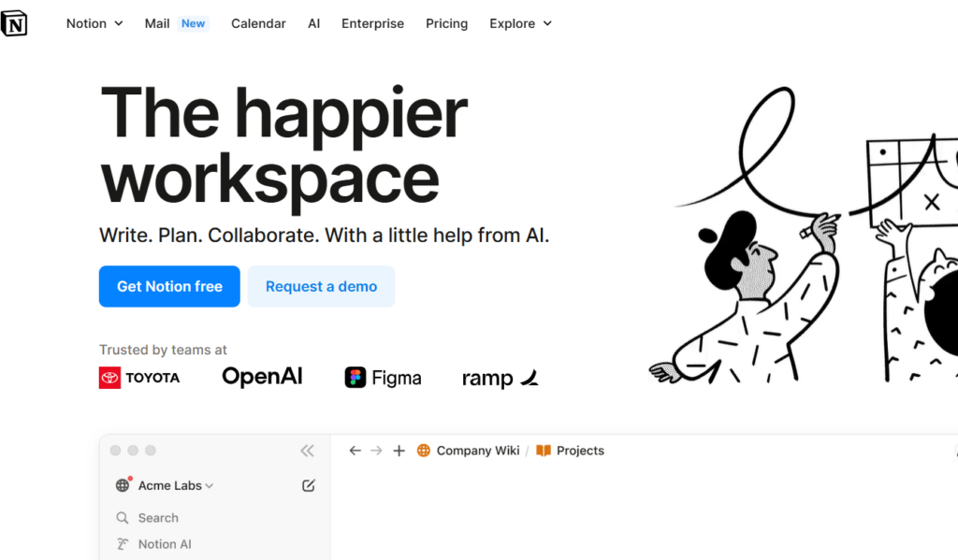Open the Calendar menu item
Image resolution: width=958 pixels, height=560 pixels.
[x=258, y=23]
